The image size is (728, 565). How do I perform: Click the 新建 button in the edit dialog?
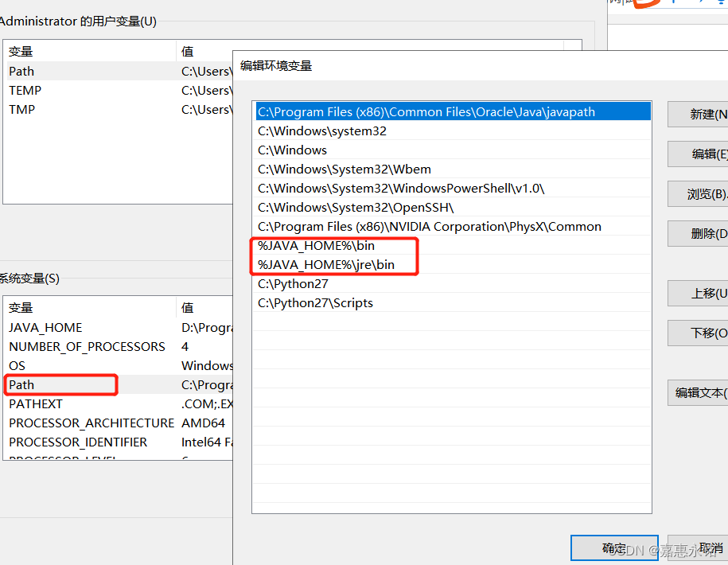[698, 115]
